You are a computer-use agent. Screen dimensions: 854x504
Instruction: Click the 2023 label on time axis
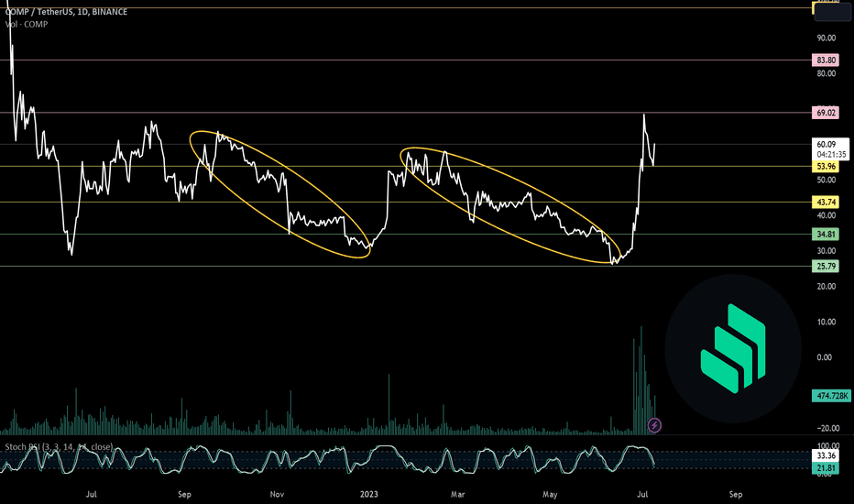(368, 494)
